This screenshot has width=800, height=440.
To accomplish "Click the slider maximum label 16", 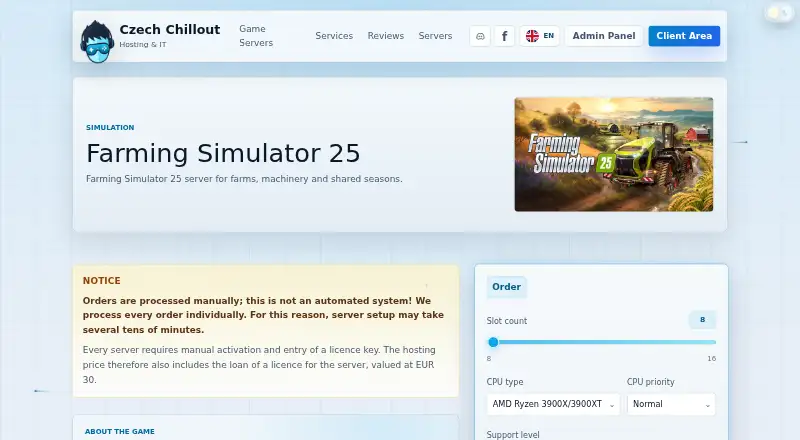I will pyautogui.click(x=712, y=359).
